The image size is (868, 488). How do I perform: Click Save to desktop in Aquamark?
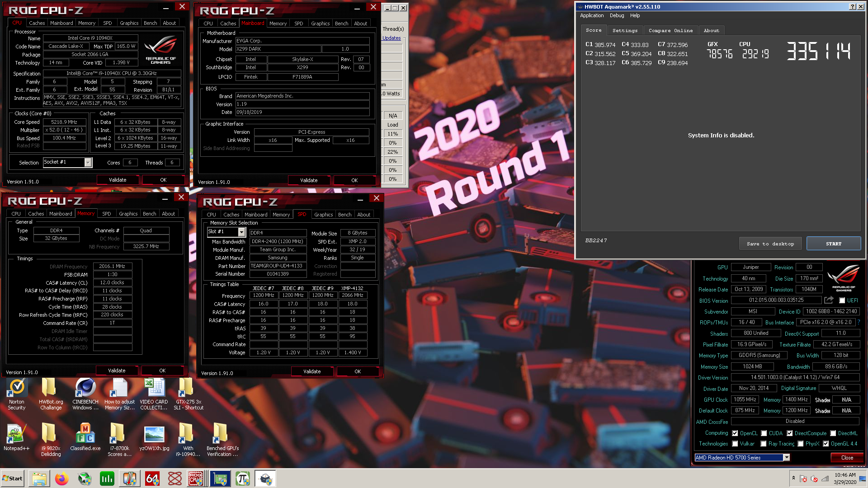click(770, 244)
